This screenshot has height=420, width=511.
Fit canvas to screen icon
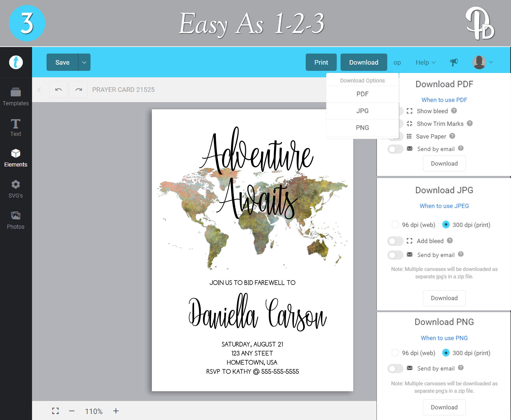(55, 411)
